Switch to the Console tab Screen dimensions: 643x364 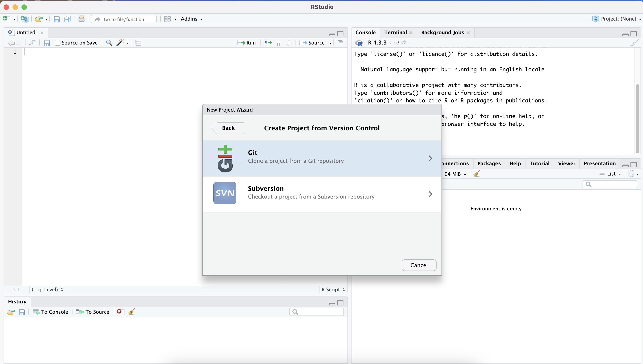click(x=365, y=32)
